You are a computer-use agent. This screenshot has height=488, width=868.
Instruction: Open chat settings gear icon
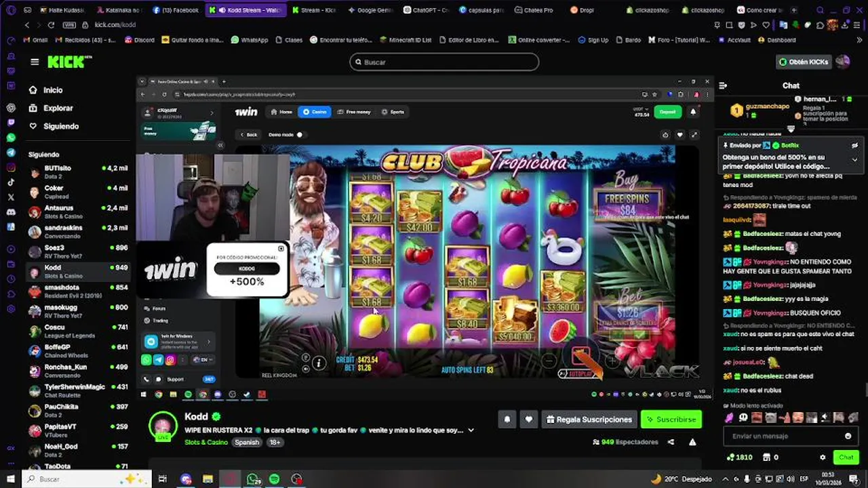coord(823,457)
